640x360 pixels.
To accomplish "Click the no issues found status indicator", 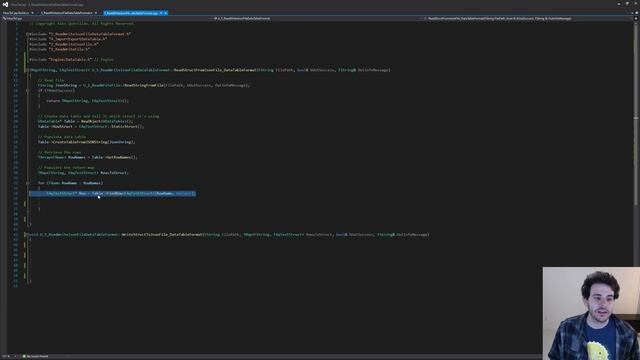I will pos(36,356).
